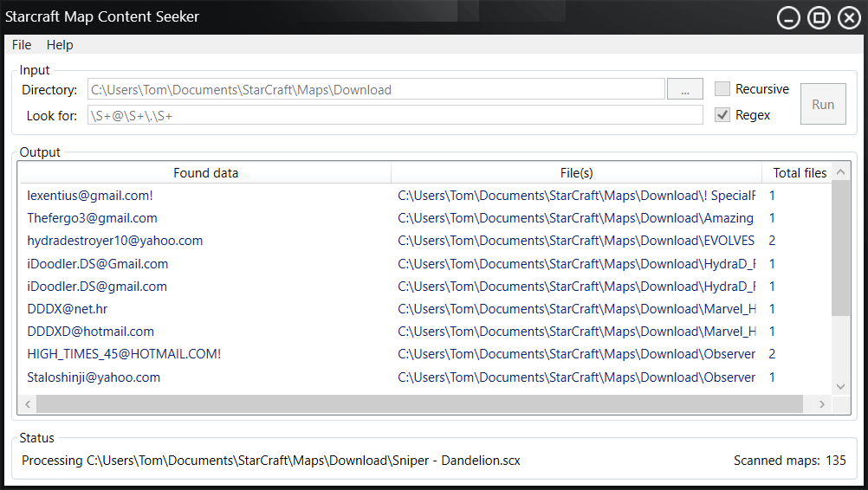
Task: Open the directory browse (...) button
Action: tap(684, 89)
